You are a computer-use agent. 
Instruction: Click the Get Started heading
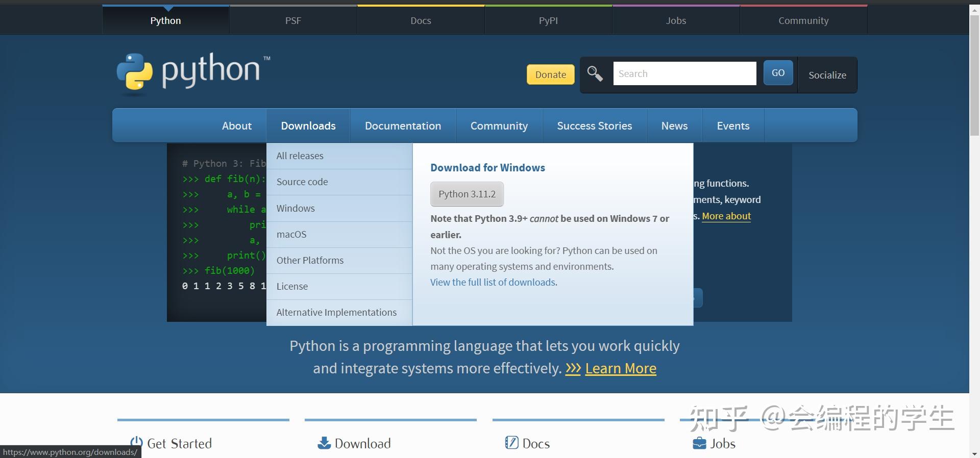pos(179,443)
